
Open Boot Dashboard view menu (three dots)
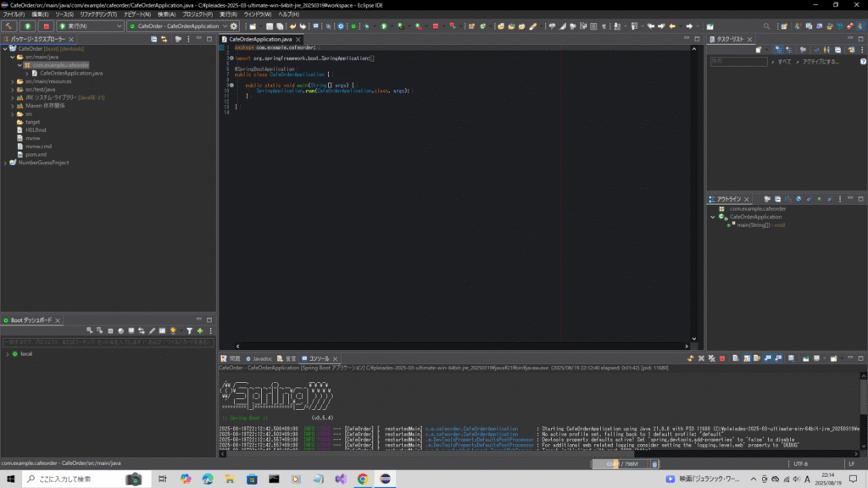210,331
